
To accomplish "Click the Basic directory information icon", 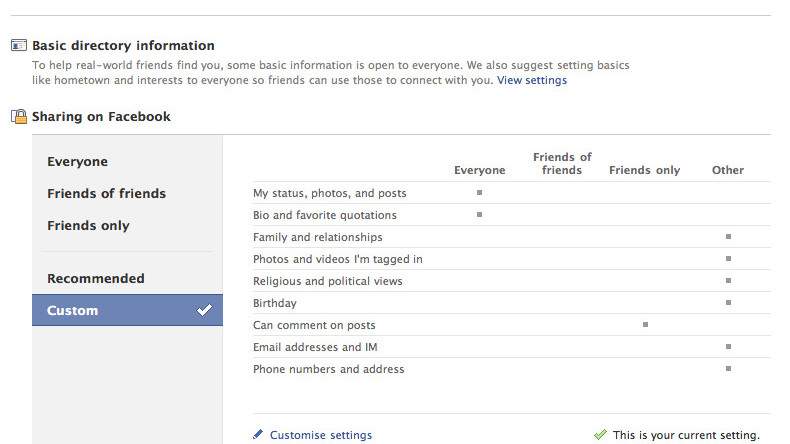I will 19,45.
